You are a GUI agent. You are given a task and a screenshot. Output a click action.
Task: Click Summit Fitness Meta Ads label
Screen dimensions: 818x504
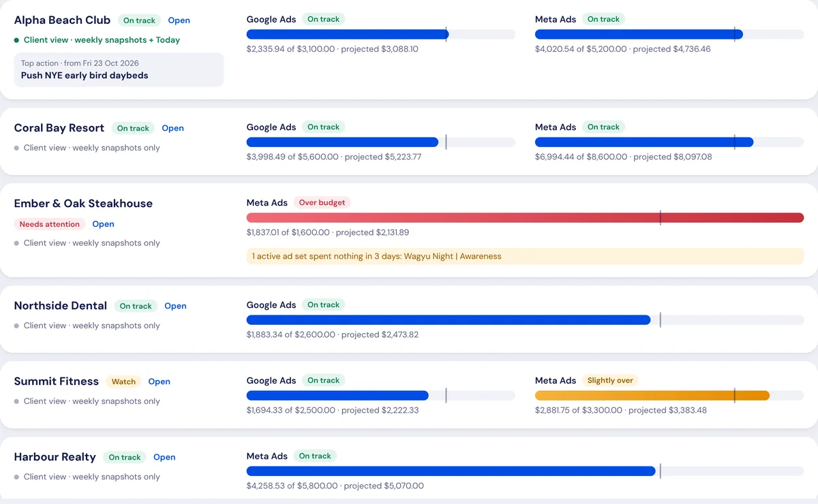(556, 381)
